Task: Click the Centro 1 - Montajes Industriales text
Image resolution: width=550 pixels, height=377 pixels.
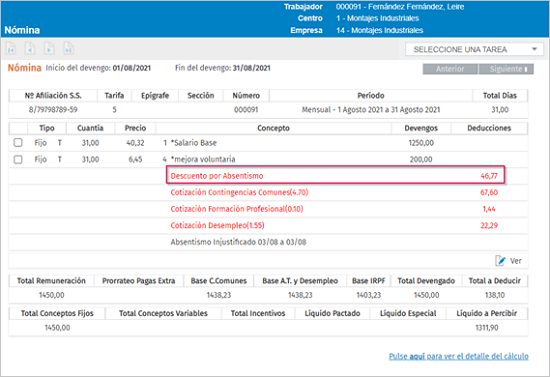Action: (x=377, y=18)
